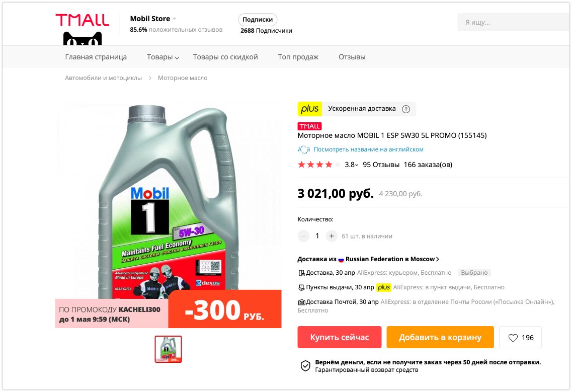Expand the Mobil Store dropdown arrow

pos(175,19)
